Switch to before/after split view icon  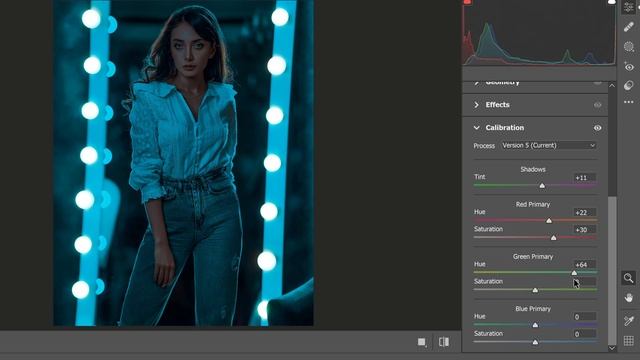click(x=444, y=342)
